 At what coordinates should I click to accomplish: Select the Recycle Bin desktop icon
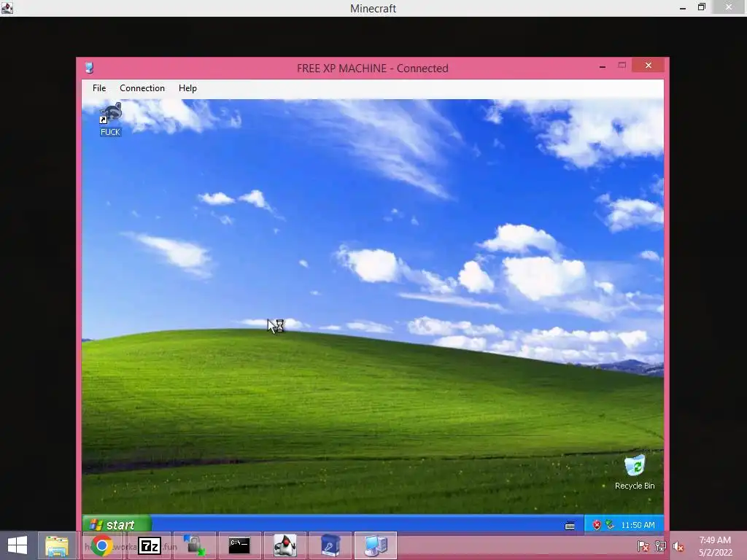point(635,472)
